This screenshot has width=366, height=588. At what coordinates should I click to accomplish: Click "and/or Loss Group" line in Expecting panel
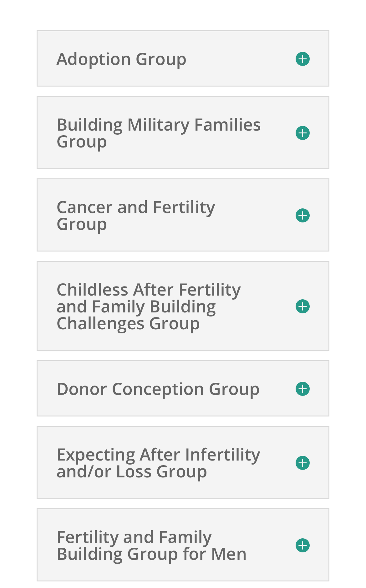click(x=131, y=472)
